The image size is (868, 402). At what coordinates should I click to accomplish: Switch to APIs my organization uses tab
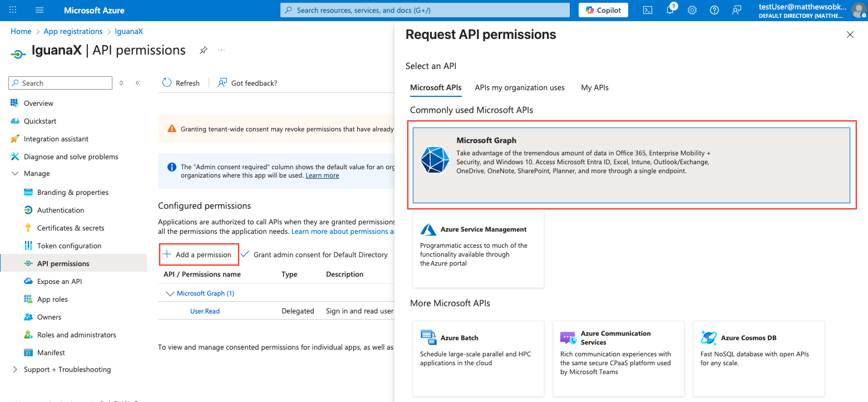coord(519,87)
